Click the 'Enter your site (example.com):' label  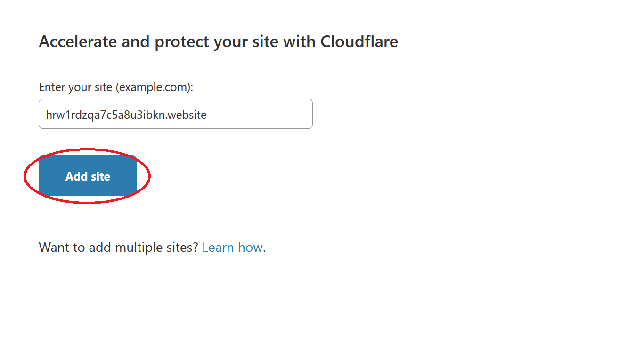pos(116,87)
